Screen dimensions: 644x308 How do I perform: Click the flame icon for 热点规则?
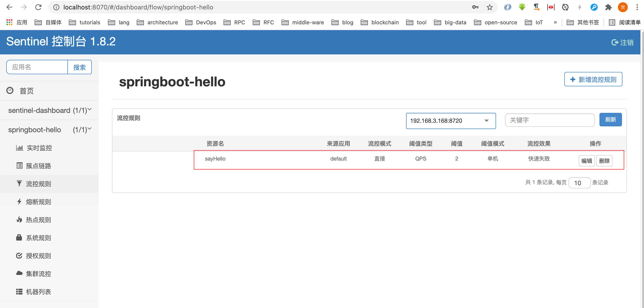pyautogui.click(x=19, y=219)
